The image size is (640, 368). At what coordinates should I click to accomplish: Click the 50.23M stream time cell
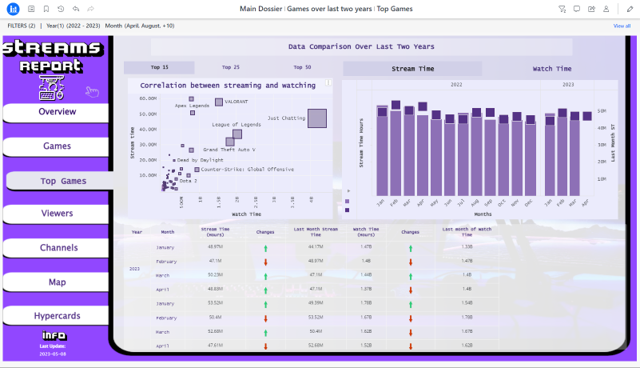(x=215, y=275)
